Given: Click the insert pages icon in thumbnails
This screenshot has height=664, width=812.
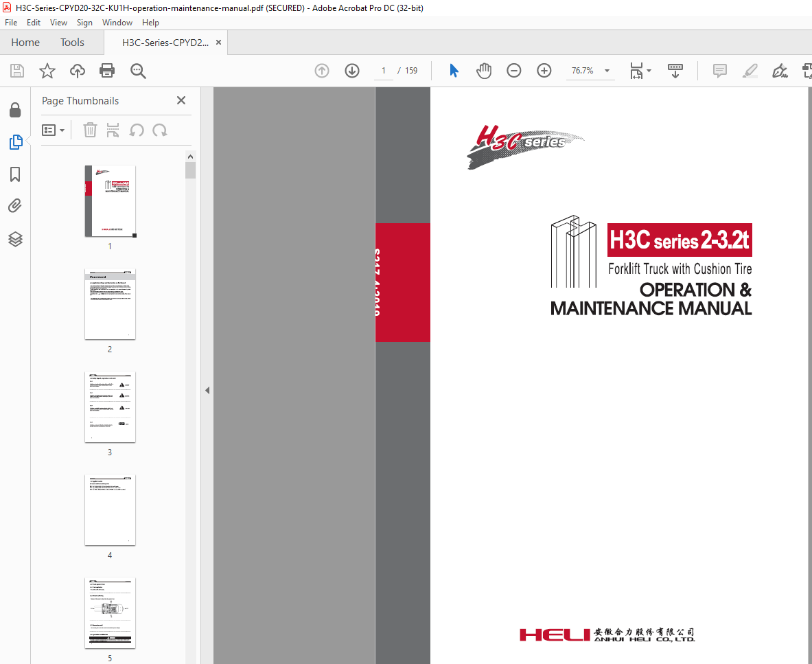Looking at the screenshot, I should pyautogui.click(x=113, y=130).
